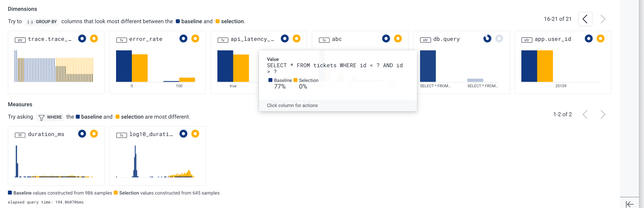Viewport: 644px width, 208px height.
Task: Go to next Dimensions page arrow
Action: coord(603,19)
